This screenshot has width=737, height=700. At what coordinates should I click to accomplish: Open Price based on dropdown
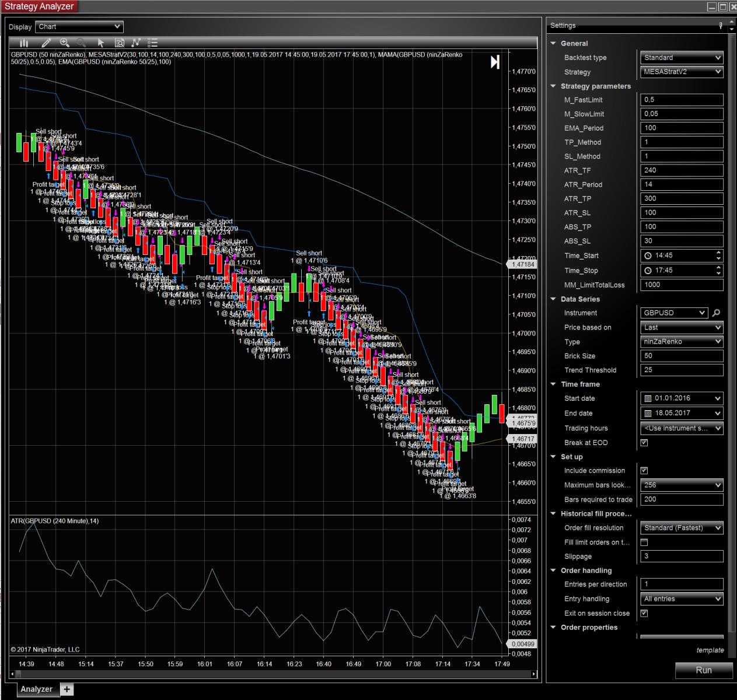682,327
